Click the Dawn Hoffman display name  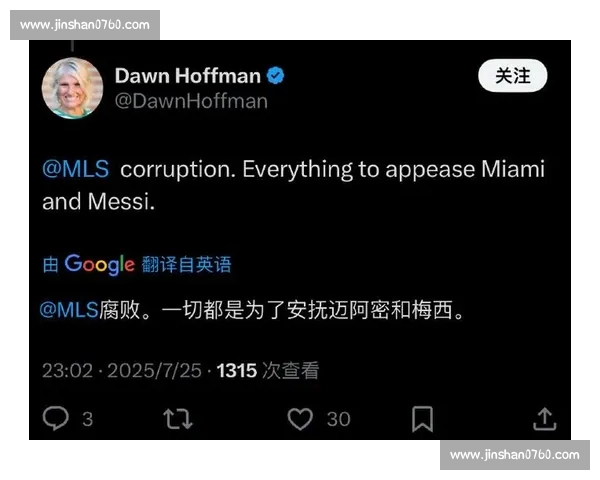188,75
